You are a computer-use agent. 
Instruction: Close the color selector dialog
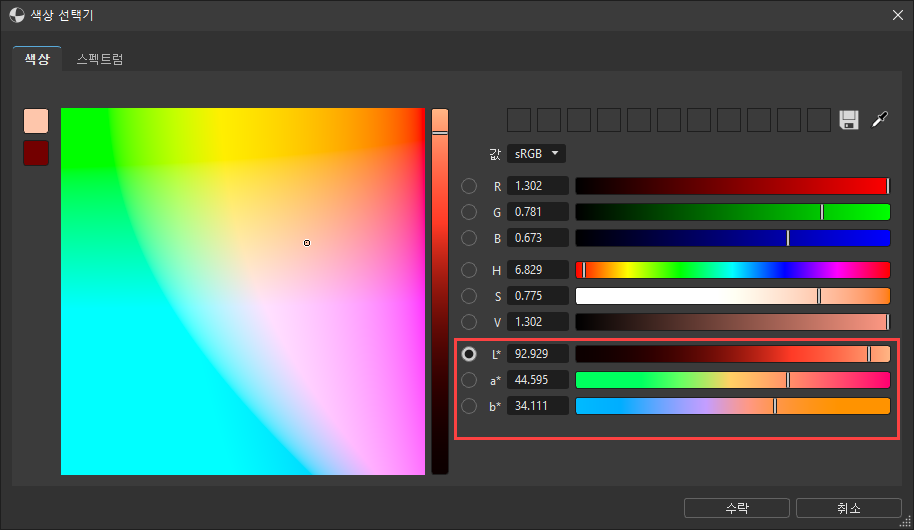click(x=898, y=15)
